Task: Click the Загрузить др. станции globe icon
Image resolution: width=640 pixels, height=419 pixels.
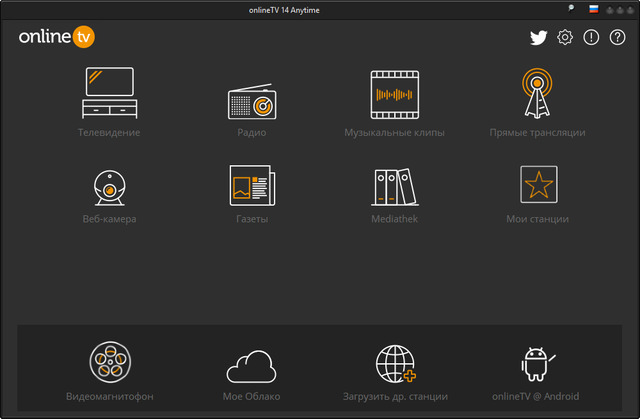Action: [394, 364]
